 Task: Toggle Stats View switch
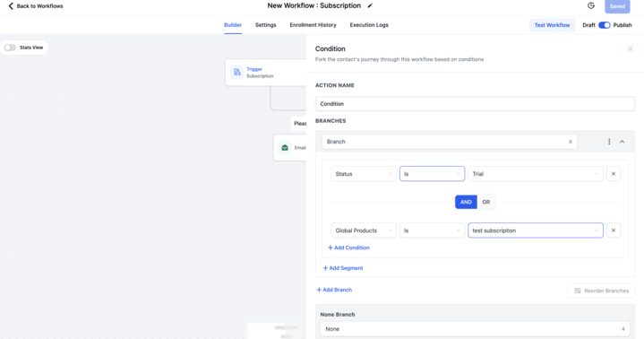(x=10, y=48)
